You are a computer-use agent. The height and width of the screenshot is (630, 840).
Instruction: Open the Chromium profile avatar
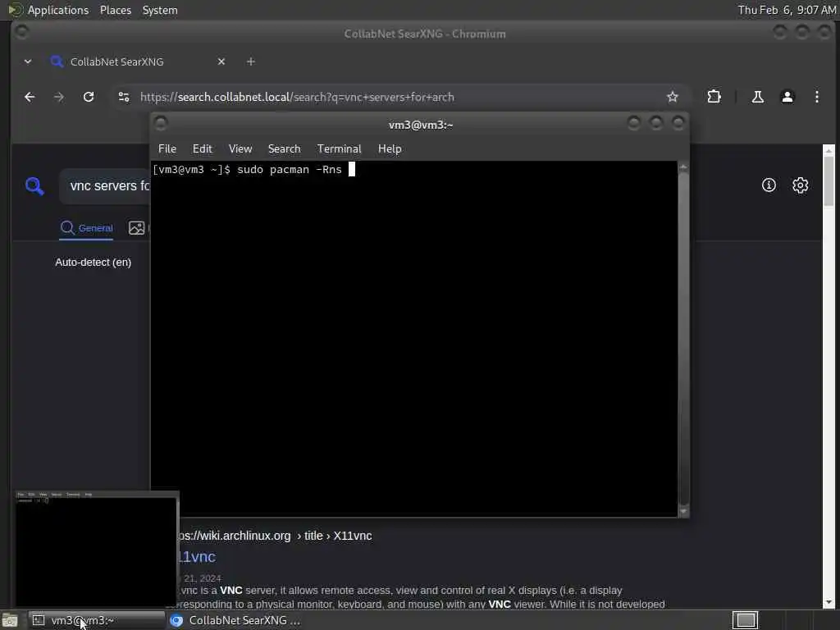point(787,97)
